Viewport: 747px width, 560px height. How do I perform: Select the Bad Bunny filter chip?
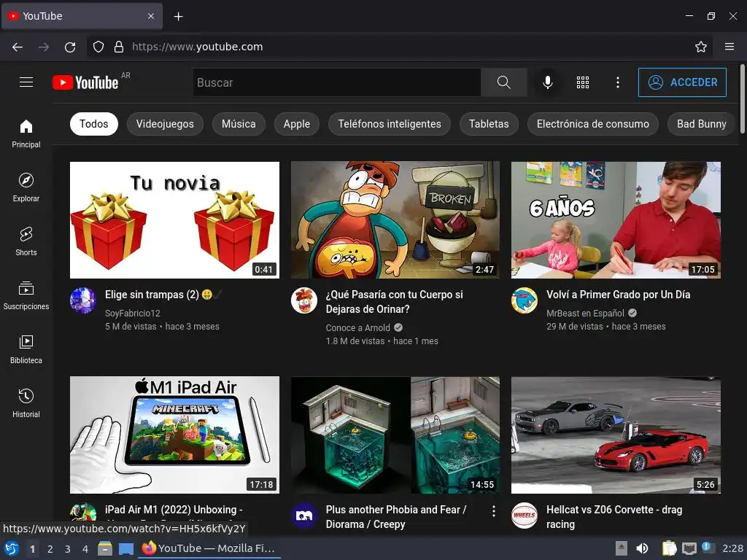[x=701, y=124]
